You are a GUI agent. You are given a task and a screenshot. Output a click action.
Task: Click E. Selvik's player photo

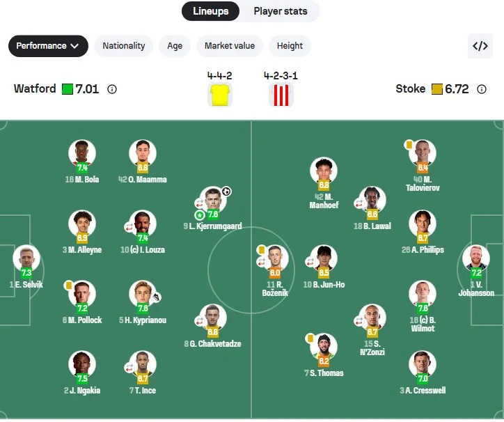[x=26, y=258]
